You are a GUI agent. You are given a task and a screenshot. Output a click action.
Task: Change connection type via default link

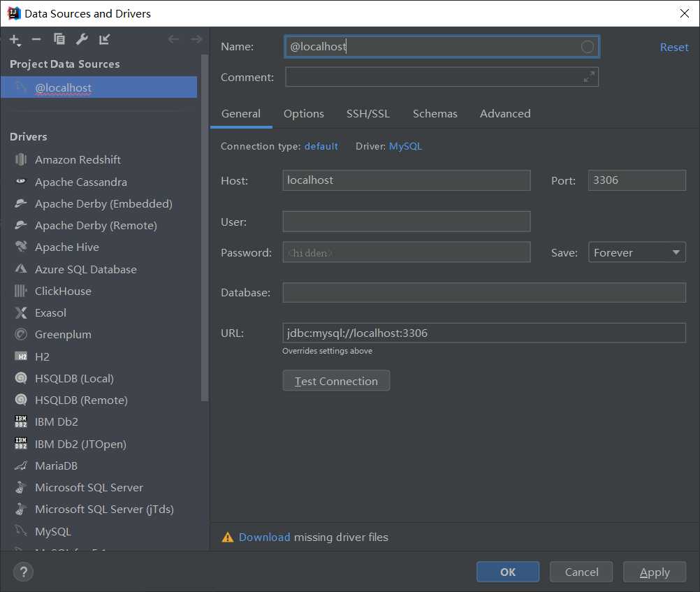pos(321,146)
